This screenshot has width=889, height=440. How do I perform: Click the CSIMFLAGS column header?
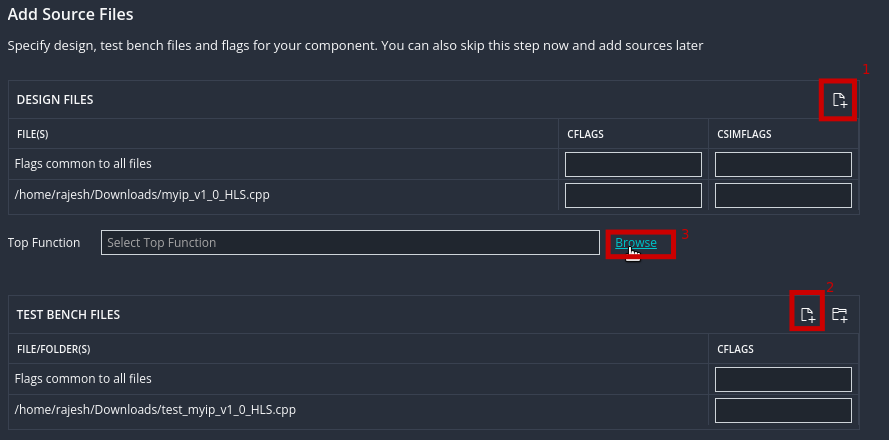coord(746,133)
